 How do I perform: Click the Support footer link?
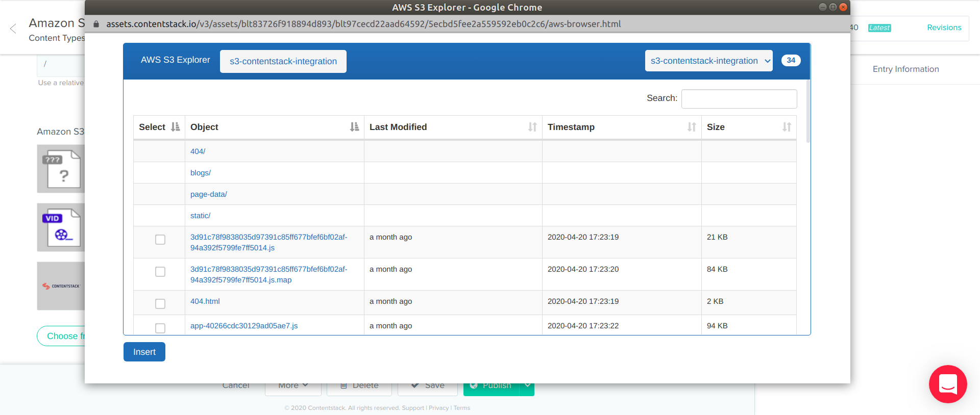[x=413, y=408]
